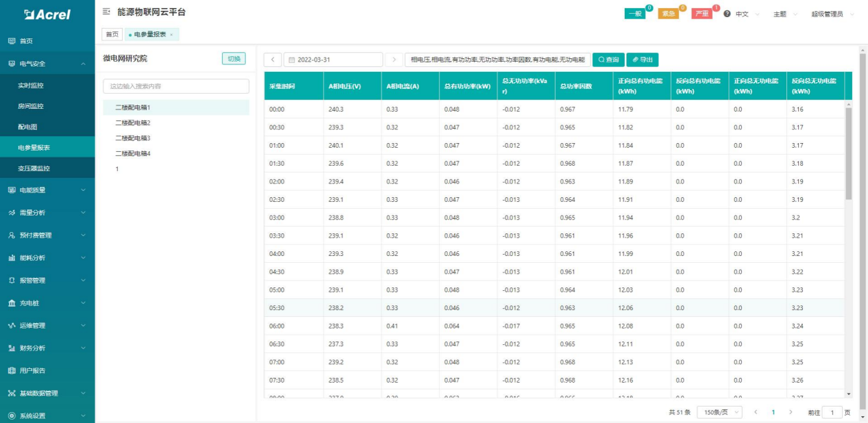Viewport: 868px width, 423px height.
Task: Go to previous day arrow button
Action: pos(273,60)
